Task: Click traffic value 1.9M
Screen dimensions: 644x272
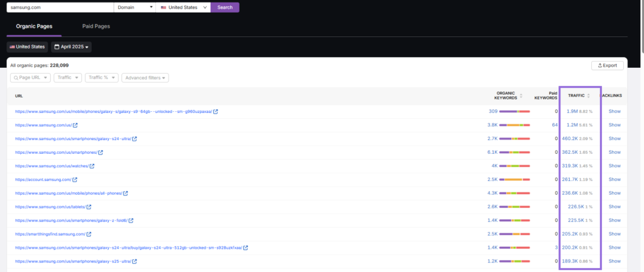Action: [x=572, y=111]
